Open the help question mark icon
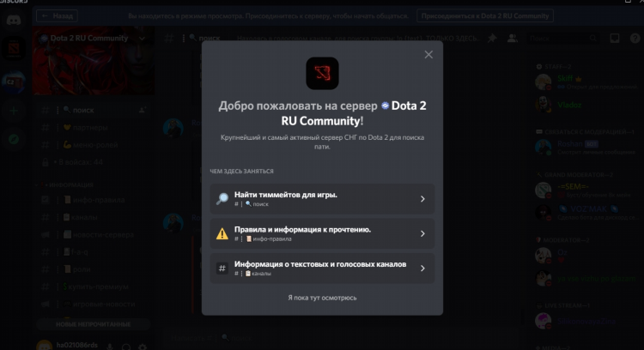The width and height of the screenshot is (644, 350). [635, 38]
